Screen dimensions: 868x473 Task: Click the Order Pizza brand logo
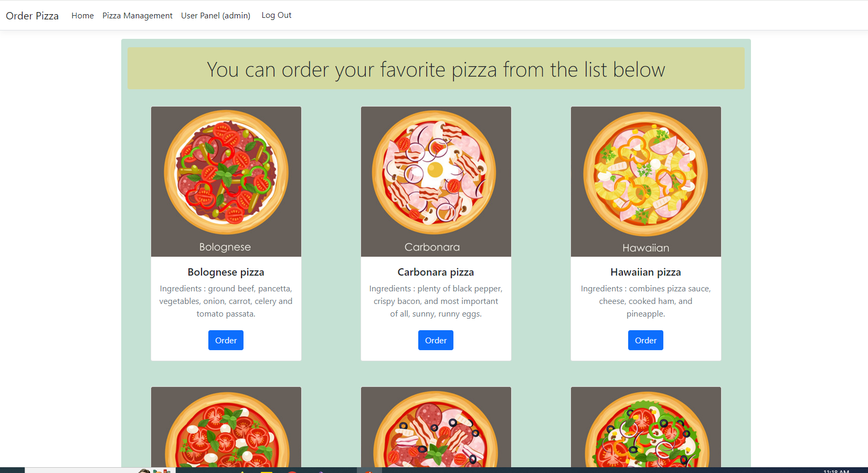pyautogui.click(x=32, y=16)
